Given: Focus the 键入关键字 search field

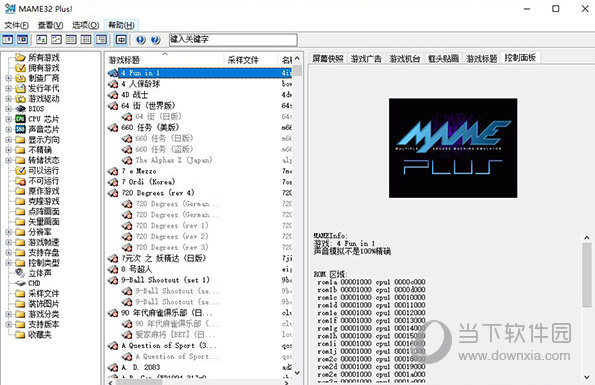Looking at the screenshot, I should (233, 39).
